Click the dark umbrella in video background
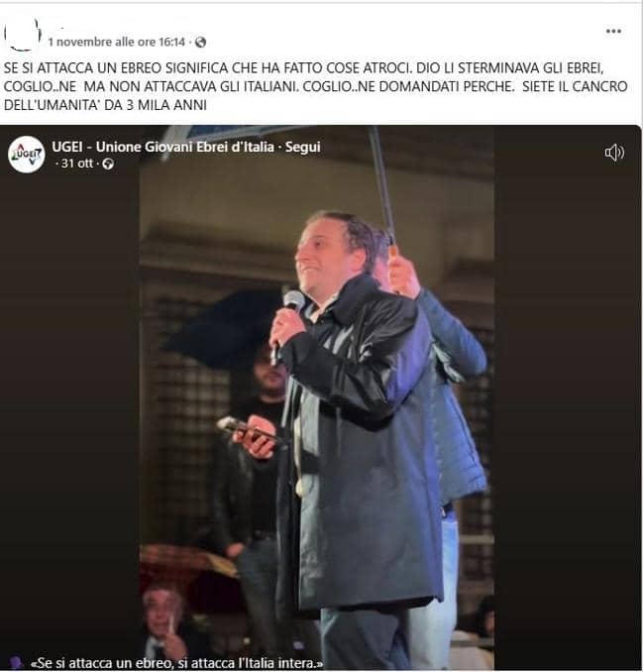This screenshot has width=643, height=672. pos(223,328)
